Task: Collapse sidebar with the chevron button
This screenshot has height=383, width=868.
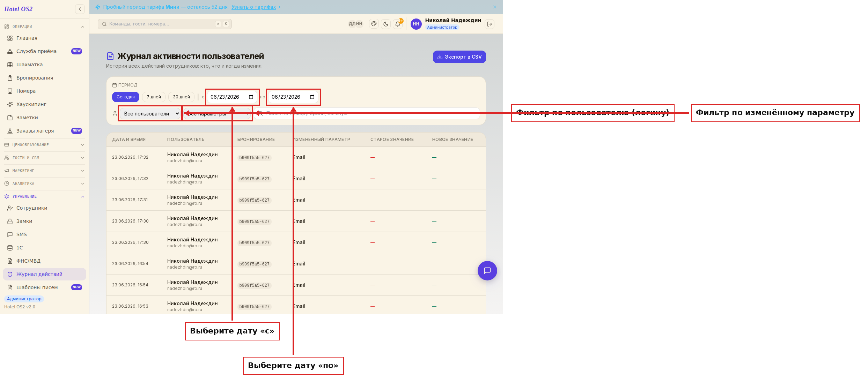Action: tap(80, 9)
